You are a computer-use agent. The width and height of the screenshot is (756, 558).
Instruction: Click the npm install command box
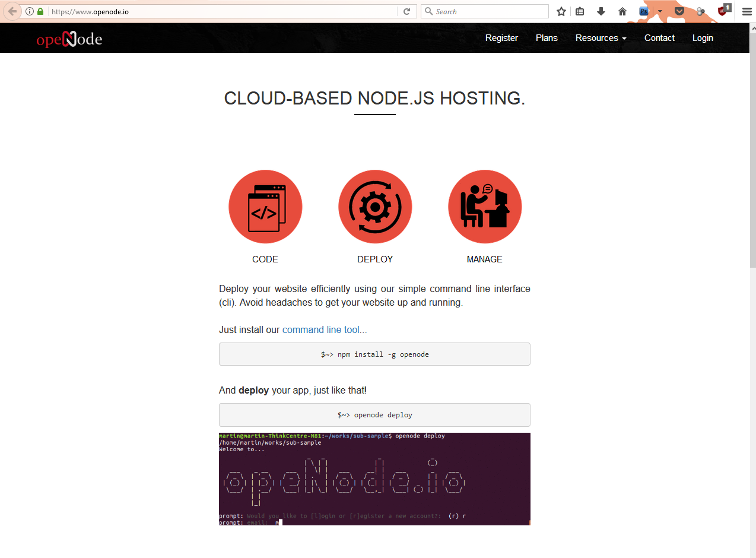coord(374,354)
